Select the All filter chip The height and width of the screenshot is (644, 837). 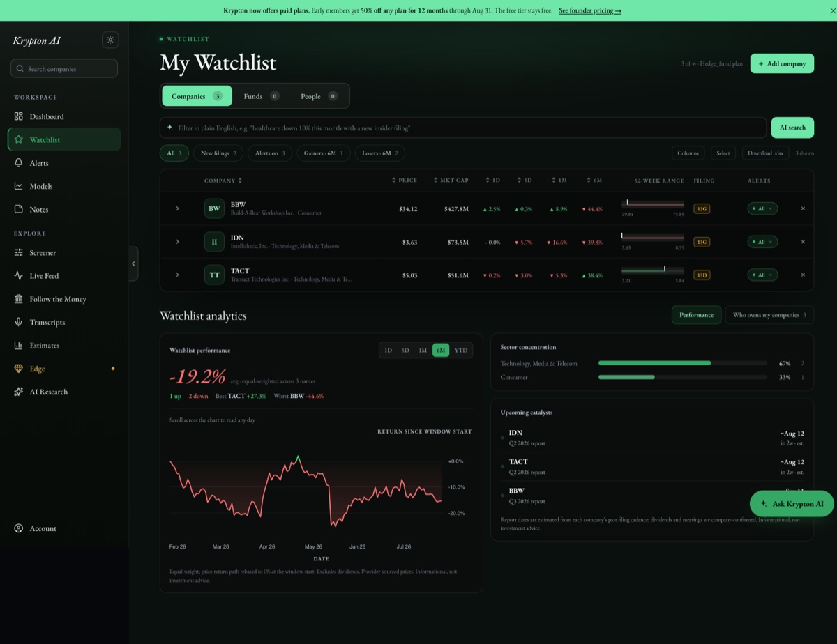coord(174,153)
